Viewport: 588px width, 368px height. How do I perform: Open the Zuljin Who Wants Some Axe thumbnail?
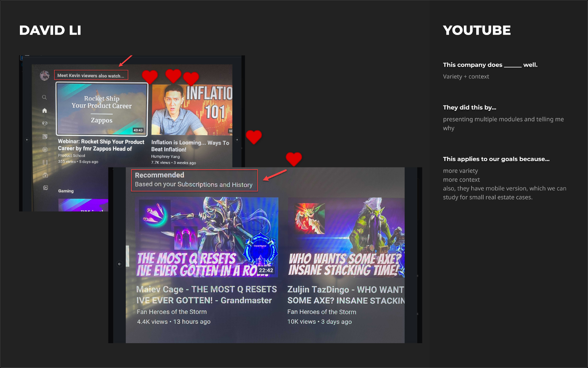pyautogui.click(x=346, y=237)
